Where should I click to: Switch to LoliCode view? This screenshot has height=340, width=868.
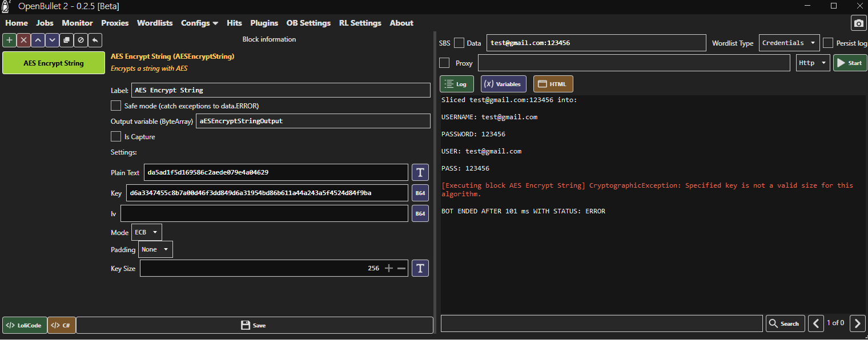pyautogui.click(x=25, y=325)
